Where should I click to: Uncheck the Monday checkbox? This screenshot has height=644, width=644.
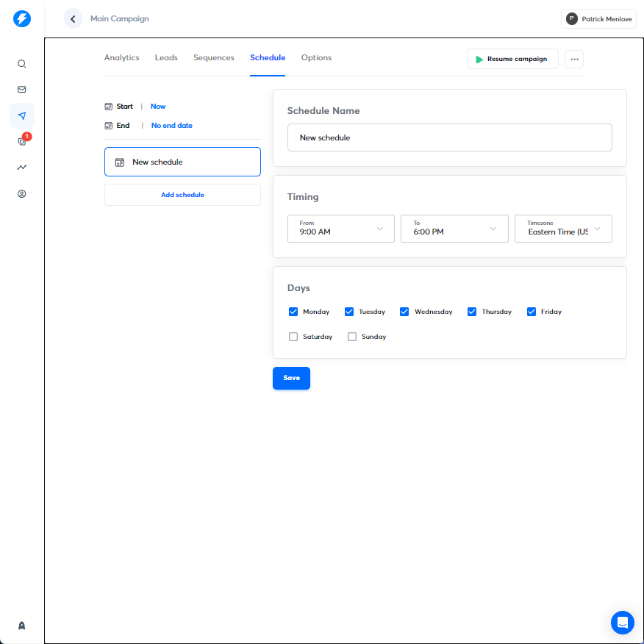coord(293,312)
